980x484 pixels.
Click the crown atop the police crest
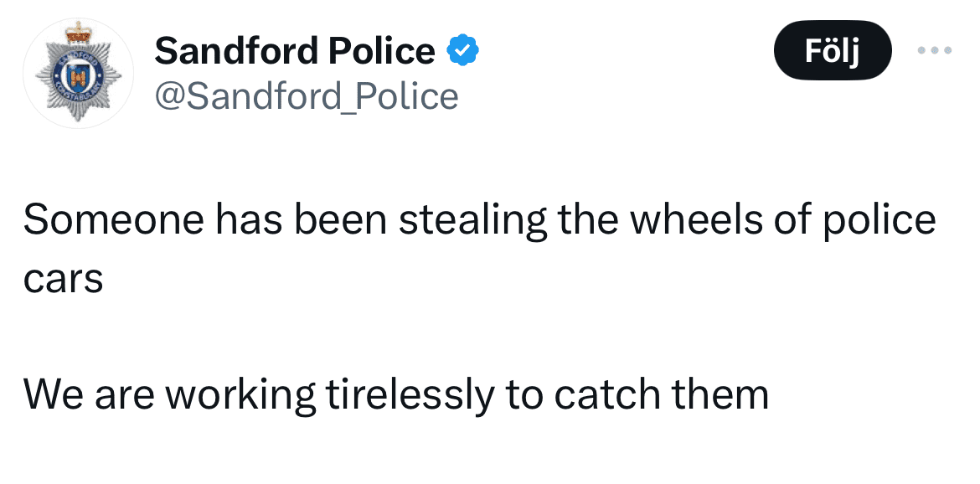[78, 33]
